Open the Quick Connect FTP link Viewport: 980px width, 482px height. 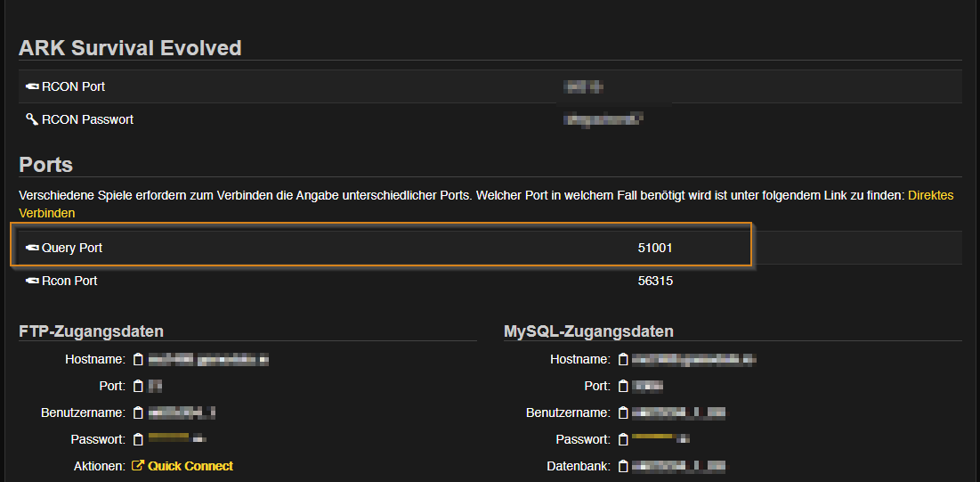click(190, 466)
